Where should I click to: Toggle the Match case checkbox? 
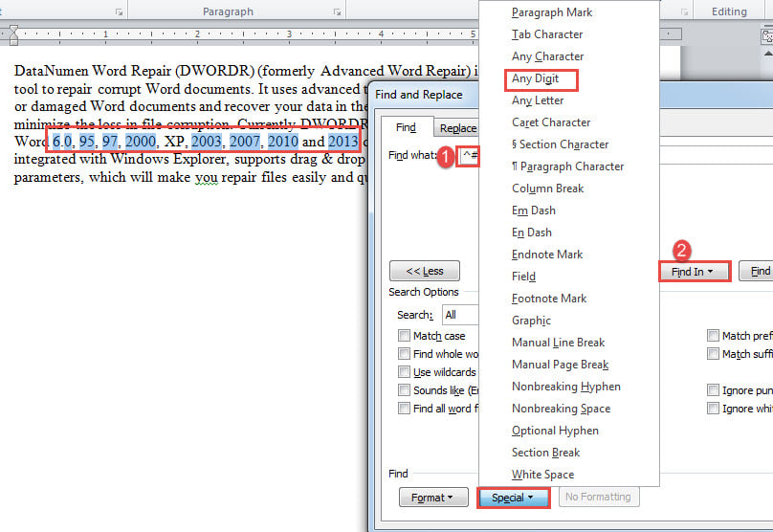point(404,336)
